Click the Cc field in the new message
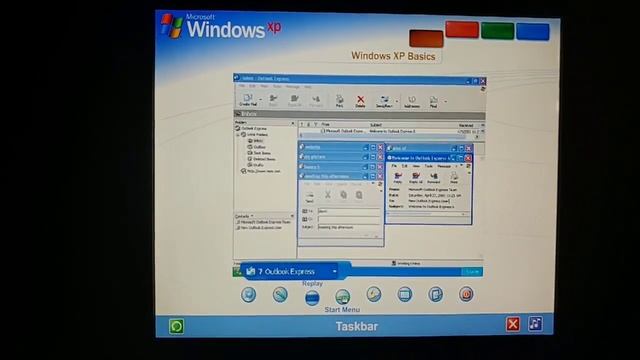640x360 pixels. pos(349,220)
